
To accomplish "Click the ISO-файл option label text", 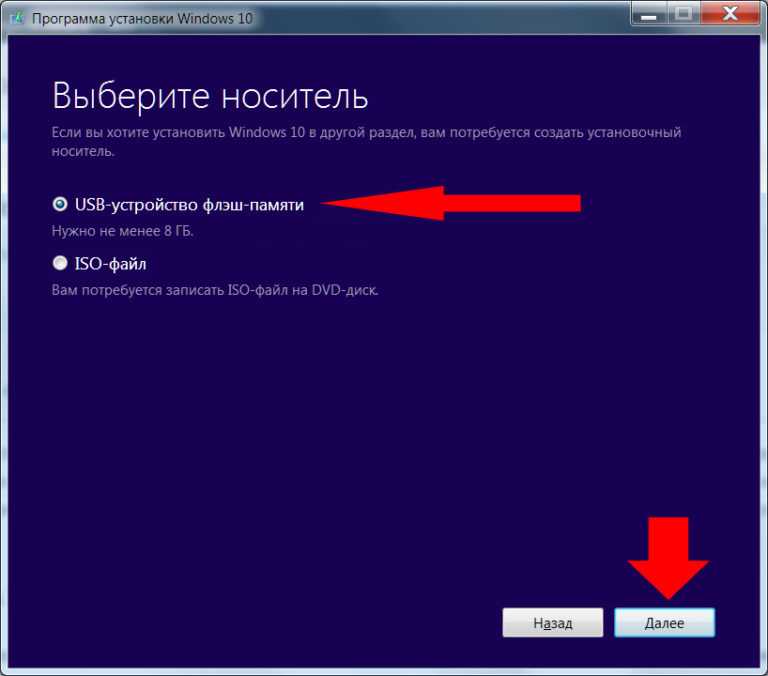I will pyautogui.click(x=110, y=264).
